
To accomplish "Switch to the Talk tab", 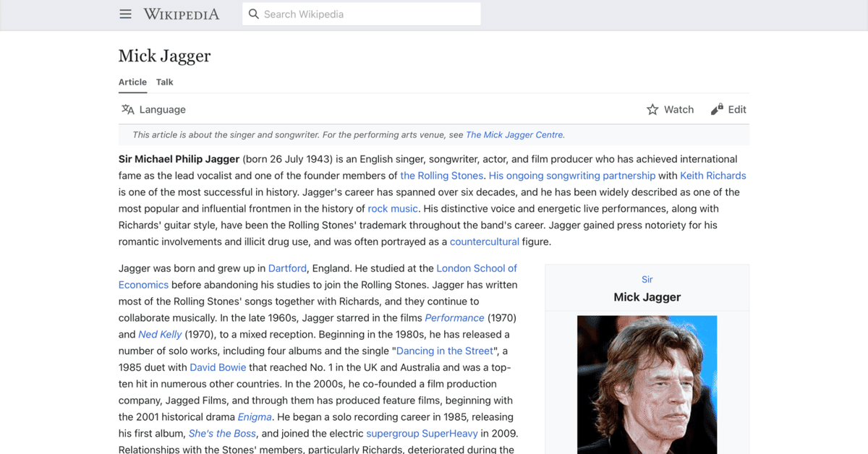I will tap(165, 82).
